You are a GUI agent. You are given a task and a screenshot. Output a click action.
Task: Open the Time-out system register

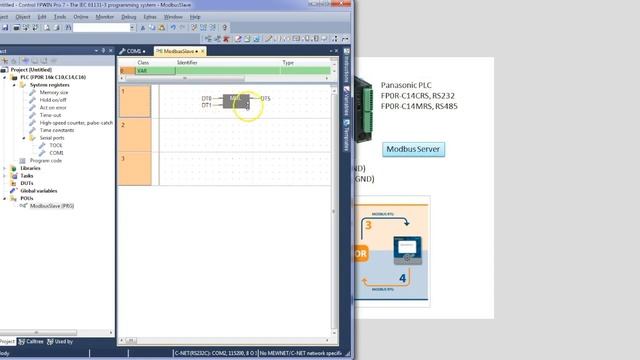click(x=50, y=115)
